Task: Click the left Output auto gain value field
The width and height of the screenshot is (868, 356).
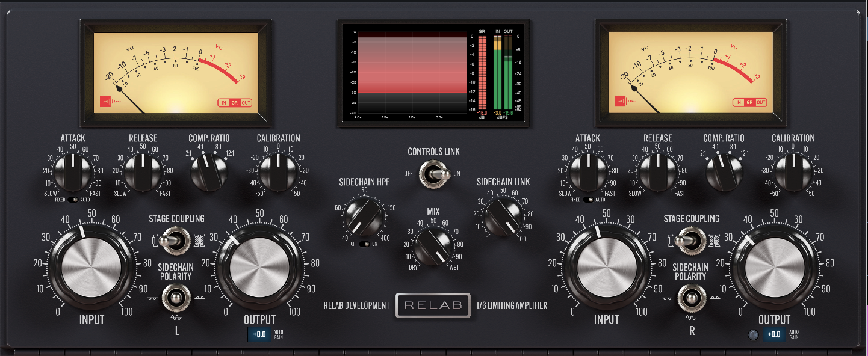Action: click(259, 334)
